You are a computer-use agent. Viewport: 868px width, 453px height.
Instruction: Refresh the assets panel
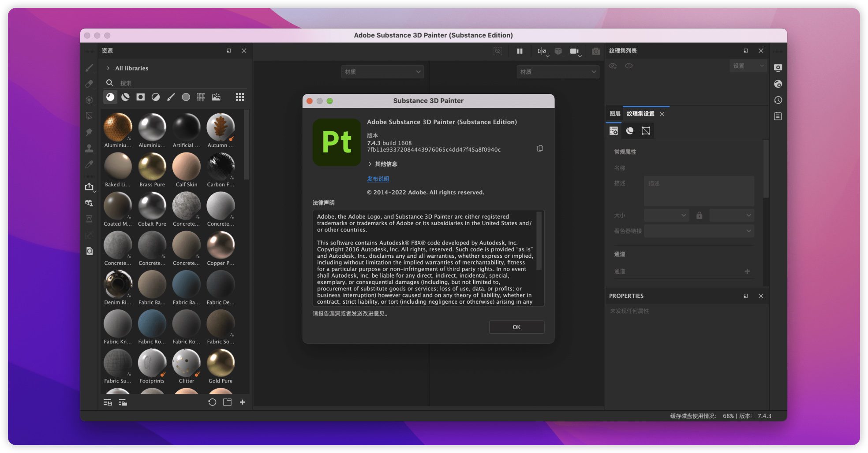(x=212, y=402)
